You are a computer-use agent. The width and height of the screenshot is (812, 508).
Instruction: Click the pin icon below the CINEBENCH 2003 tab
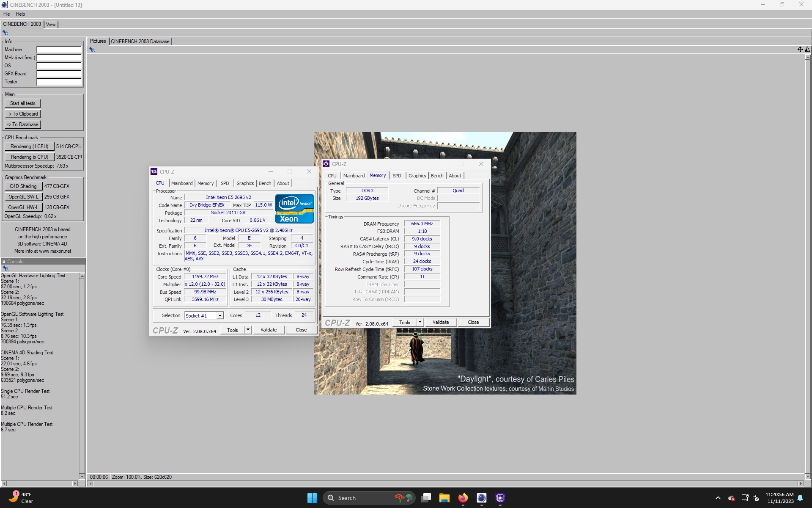(5, 33)
